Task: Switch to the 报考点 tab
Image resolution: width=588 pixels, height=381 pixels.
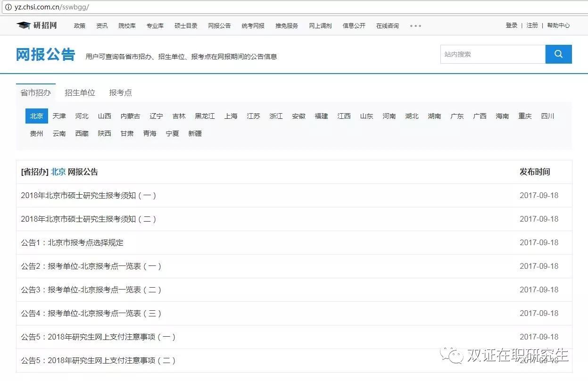Action: [x=120, y=93]
